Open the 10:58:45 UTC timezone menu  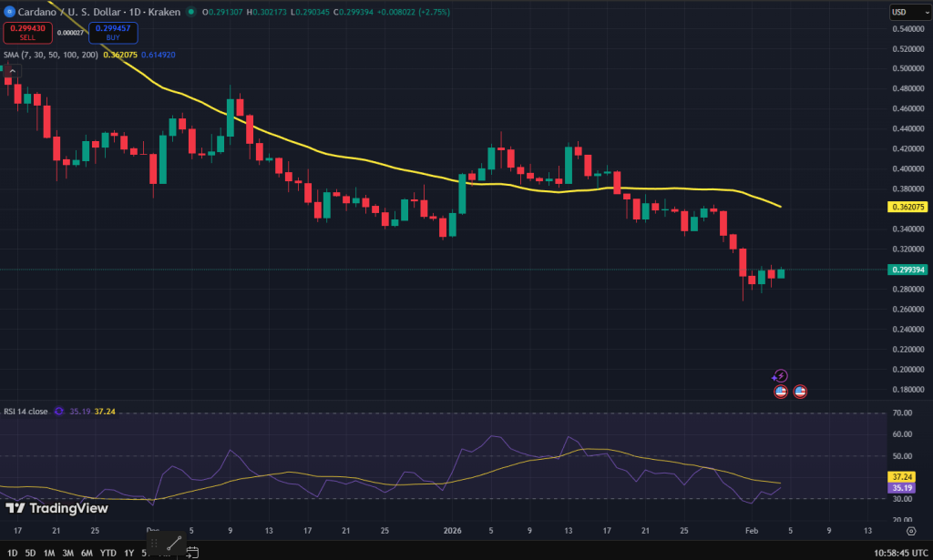pos(900,553)
